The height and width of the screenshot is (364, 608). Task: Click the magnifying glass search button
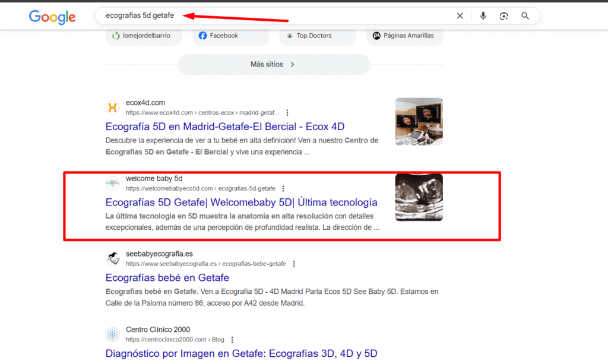pos(525,16)
